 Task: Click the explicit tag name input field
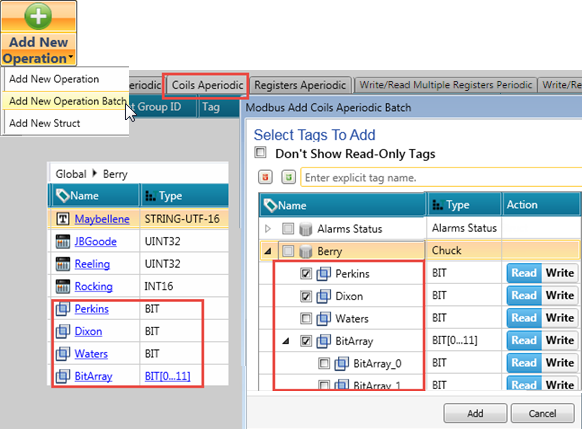[x=441, y=177]
